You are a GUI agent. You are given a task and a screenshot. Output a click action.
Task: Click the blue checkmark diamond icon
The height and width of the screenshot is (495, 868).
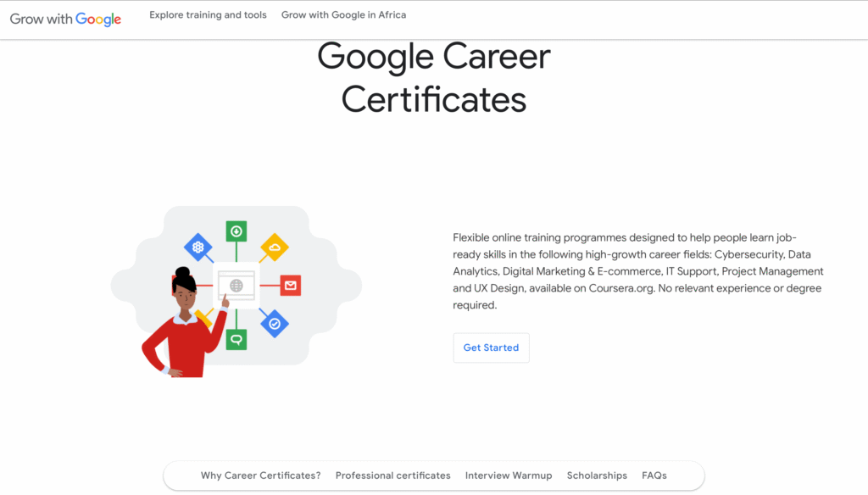[x=275, y=324]
